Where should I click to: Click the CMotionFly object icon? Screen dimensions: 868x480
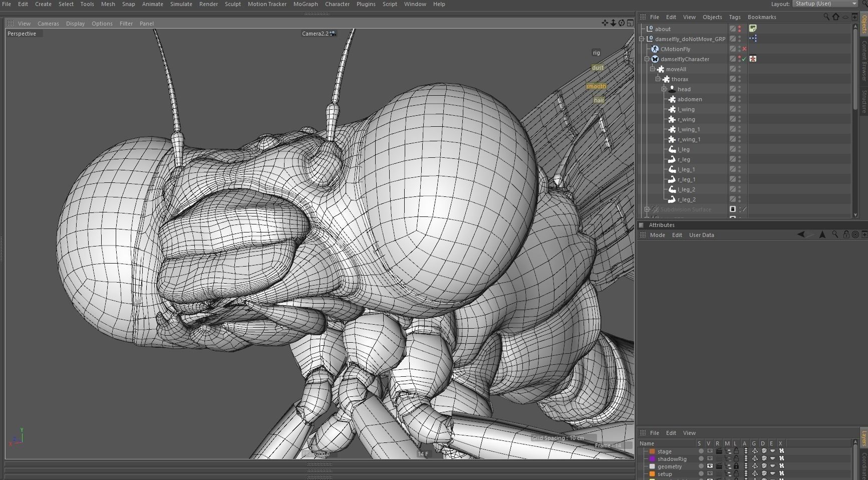coord(655,49)
